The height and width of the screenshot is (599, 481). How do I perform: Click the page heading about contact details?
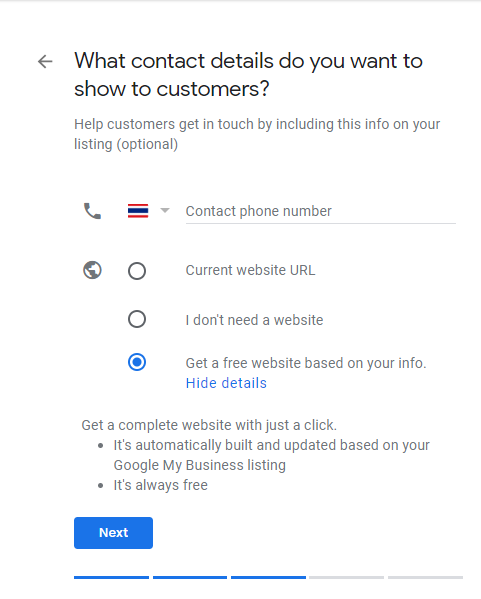click(248, 75)
